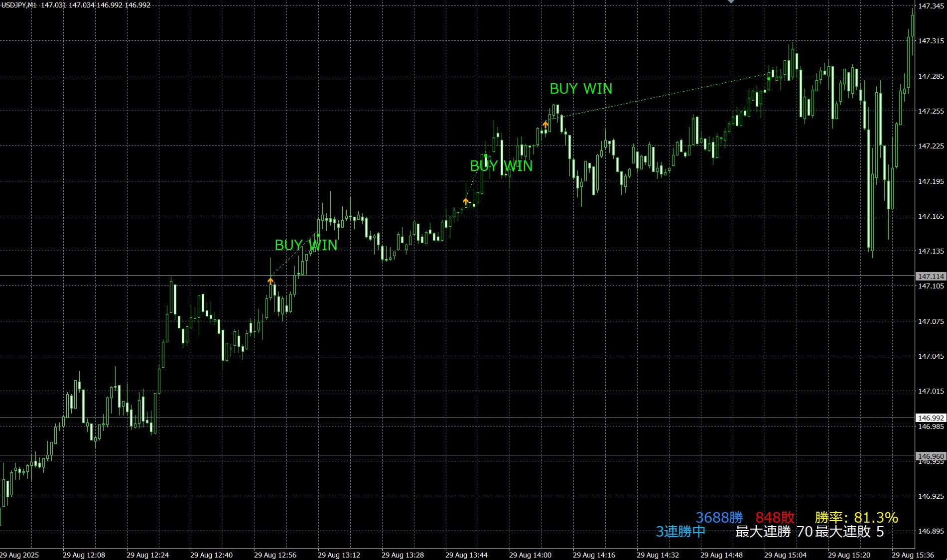Viewport: 947px width, 560px height.
Task: Click the 147.105 price axis label
Action: (931, 286)
